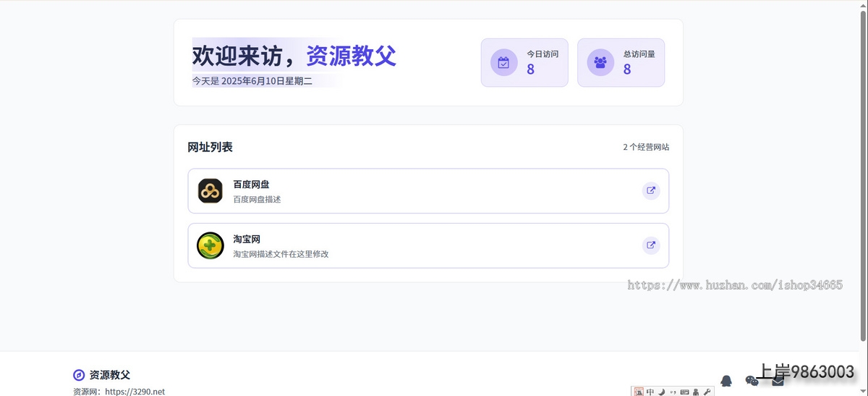Click the compass logo beside footer 资源教父
The height and width of the screenshot is (396, 868).
pyautogui.click(x=79, y=375)
